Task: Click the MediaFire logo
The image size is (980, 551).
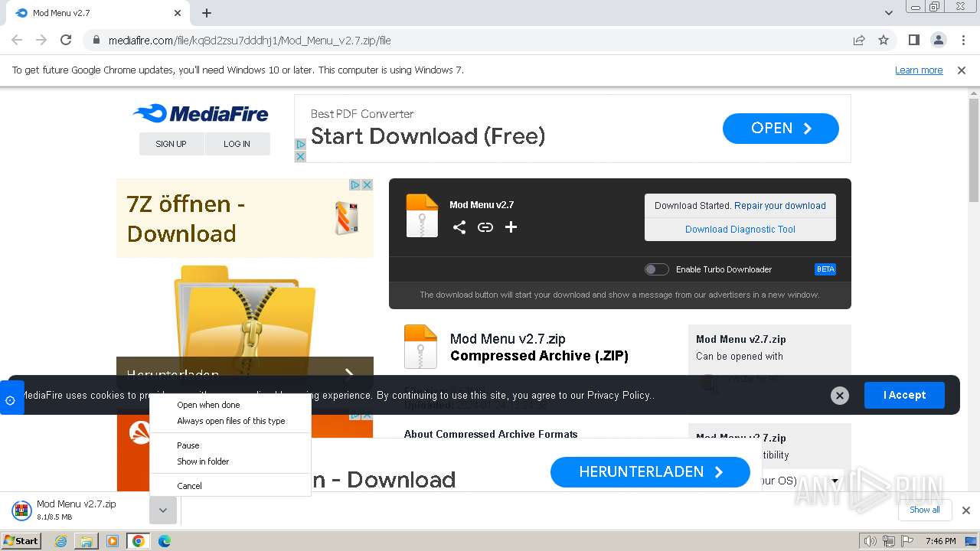Action: [x=201, y=114]
